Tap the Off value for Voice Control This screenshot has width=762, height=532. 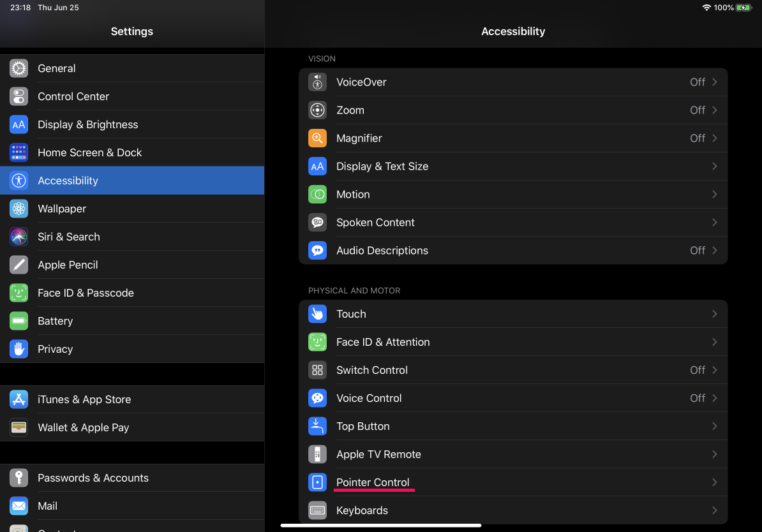pyautogui.click(x=698, y=399)
